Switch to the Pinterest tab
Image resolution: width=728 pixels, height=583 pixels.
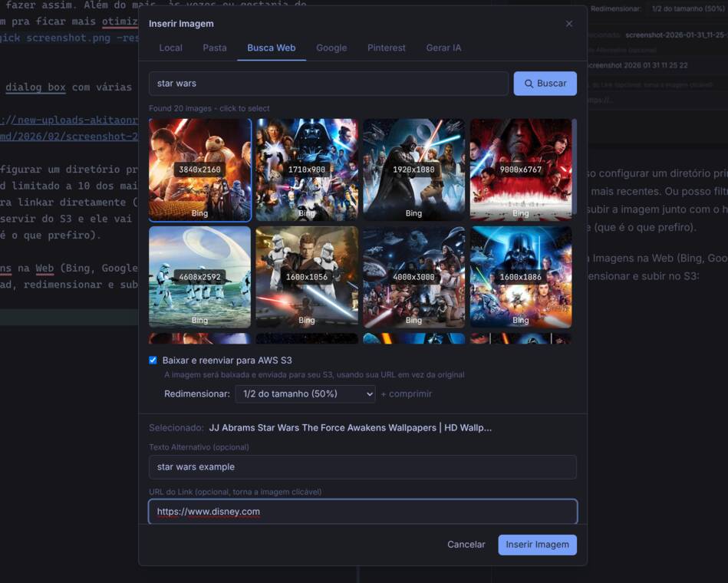pos(387,48)
